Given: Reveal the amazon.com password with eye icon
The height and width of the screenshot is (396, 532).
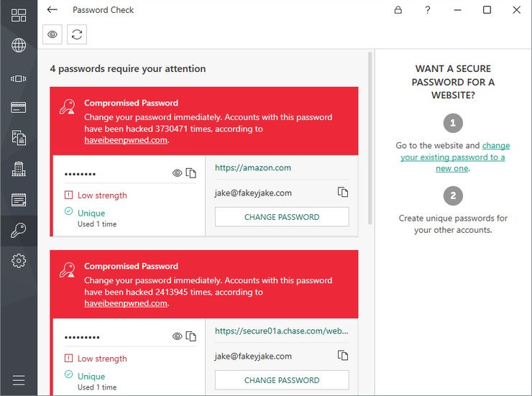Looking at the screenshot, I should click(x=177, y=173).
